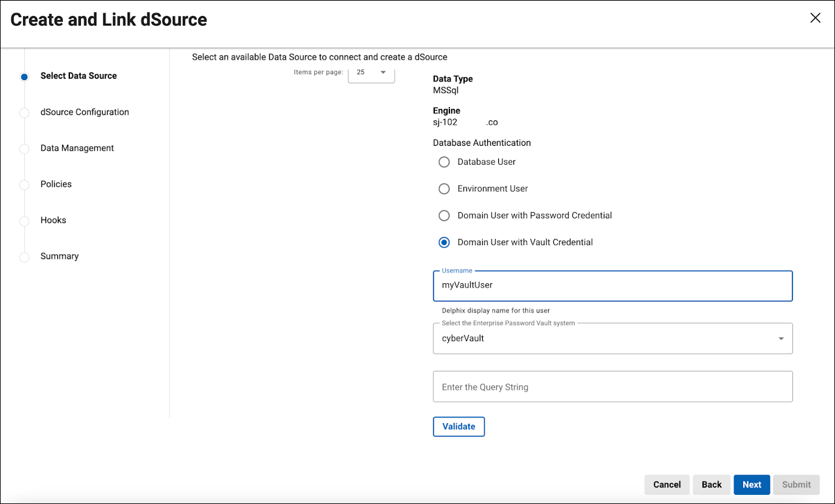Select Domain User with Vault Credential
This screenshot has width=835, height=504.
click(x=445, y=243)
